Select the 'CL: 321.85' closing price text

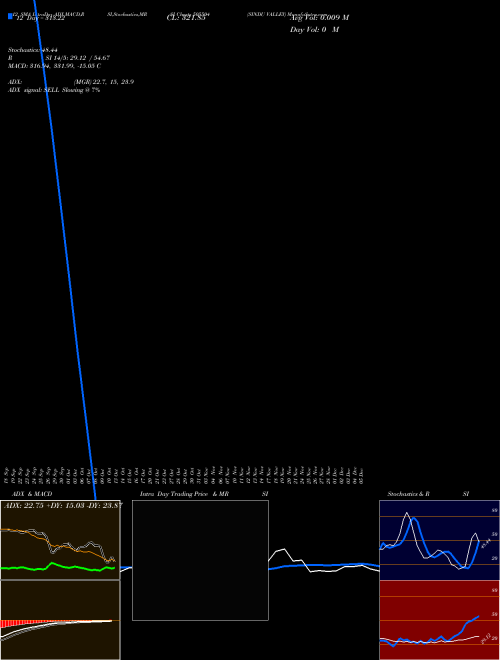(186, 18)
